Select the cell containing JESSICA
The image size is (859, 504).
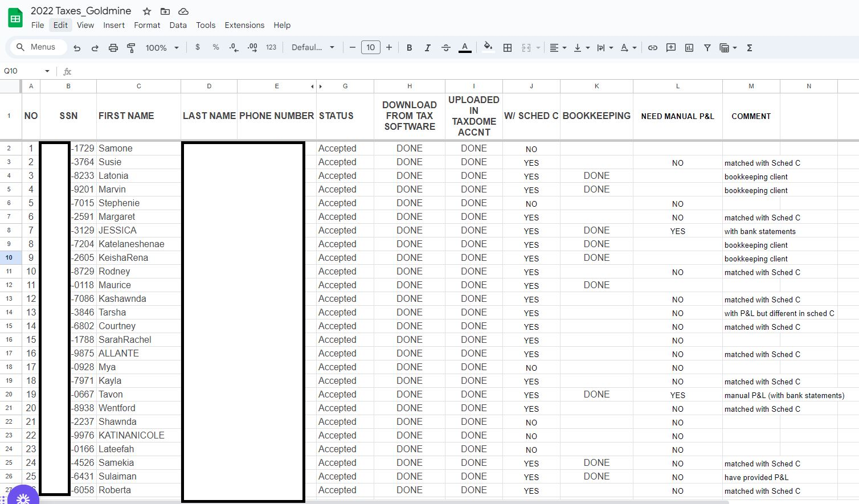pos(138,230)
